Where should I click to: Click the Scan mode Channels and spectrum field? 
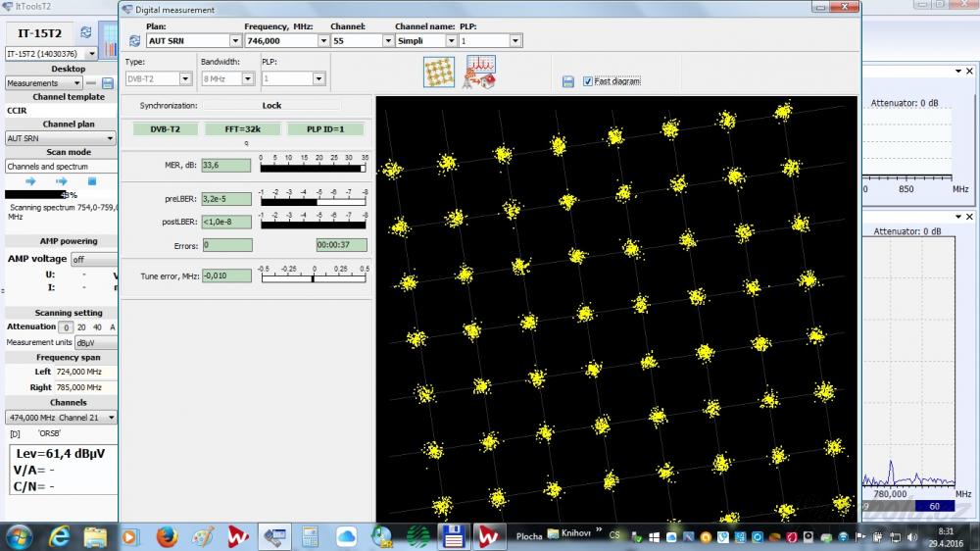tap(61, 167)
